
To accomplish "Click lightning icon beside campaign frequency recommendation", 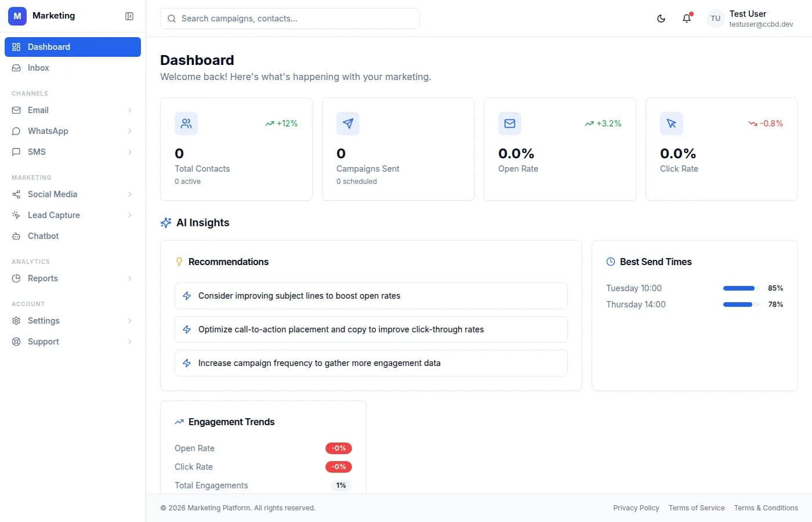I will (x=187, y=363).
